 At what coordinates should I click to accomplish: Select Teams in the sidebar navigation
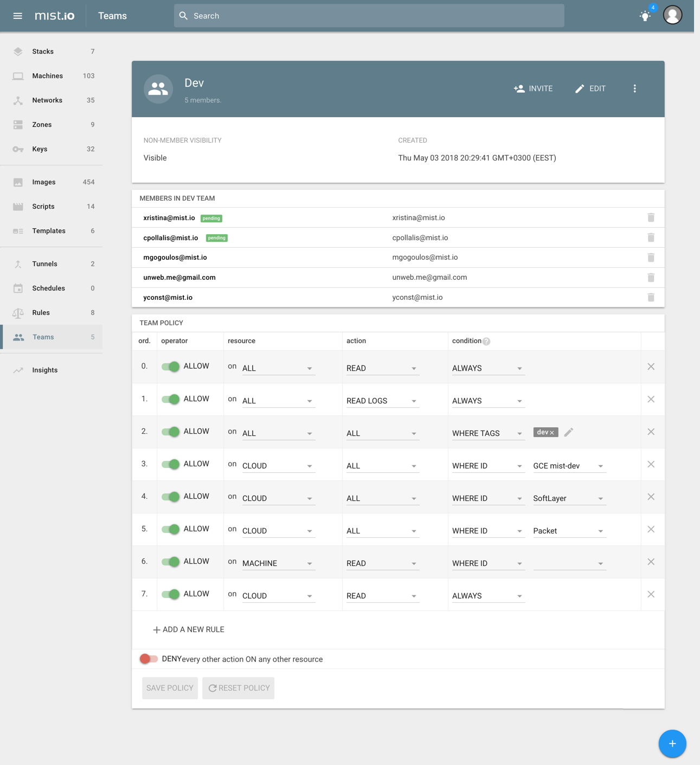(x=43, y=337)
